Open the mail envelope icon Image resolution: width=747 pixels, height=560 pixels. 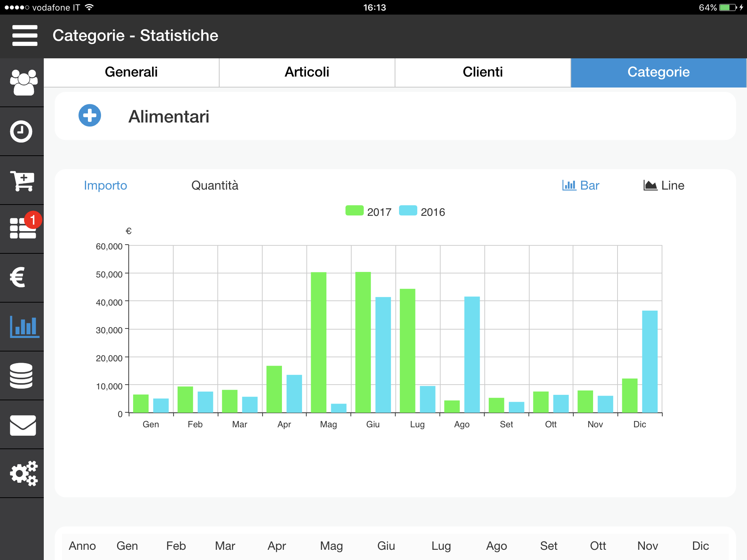(x=23, y=425)
